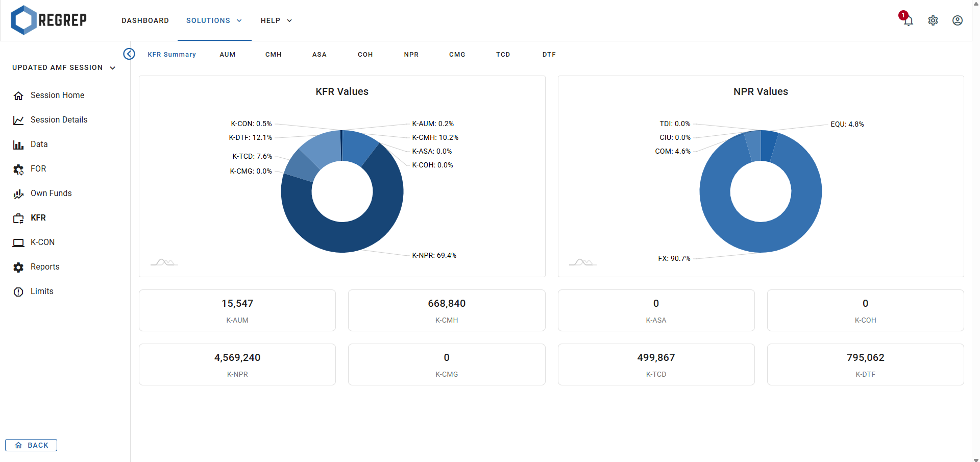The height and width of the screenshot is (462, 980).
Task: Open the Reports section
Action: 45,266
